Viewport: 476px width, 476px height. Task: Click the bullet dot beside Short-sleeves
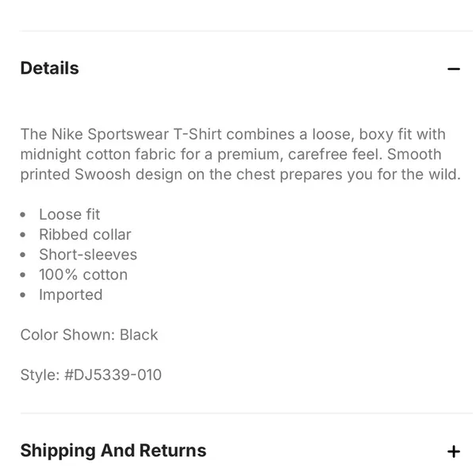[23, 255]
